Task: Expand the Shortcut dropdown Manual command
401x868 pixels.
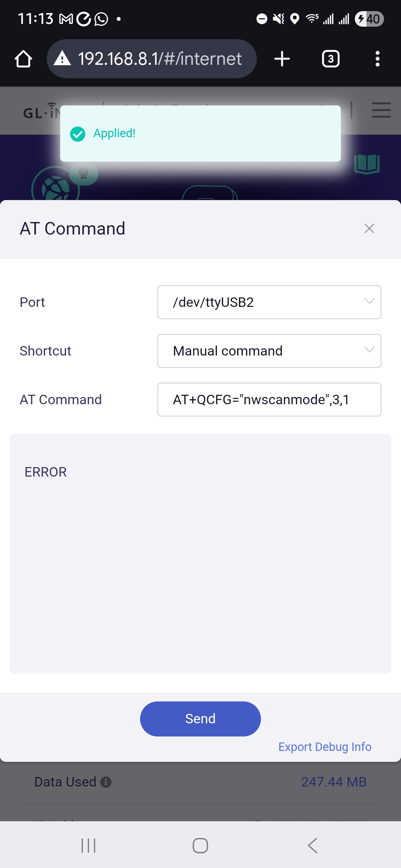Action: (x=269, y=351)
